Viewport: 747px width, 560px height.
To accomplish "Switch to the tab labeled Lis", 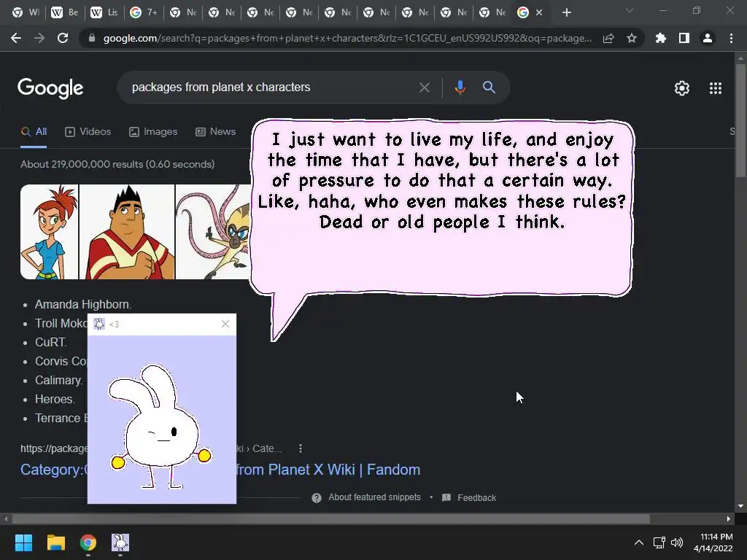I will point(104,13).
